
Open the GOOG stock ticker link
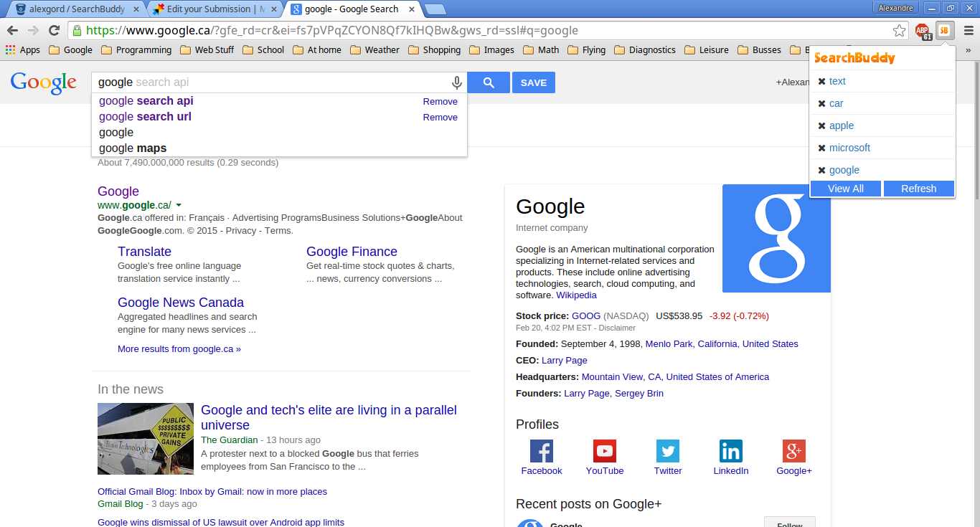[586, 315]
